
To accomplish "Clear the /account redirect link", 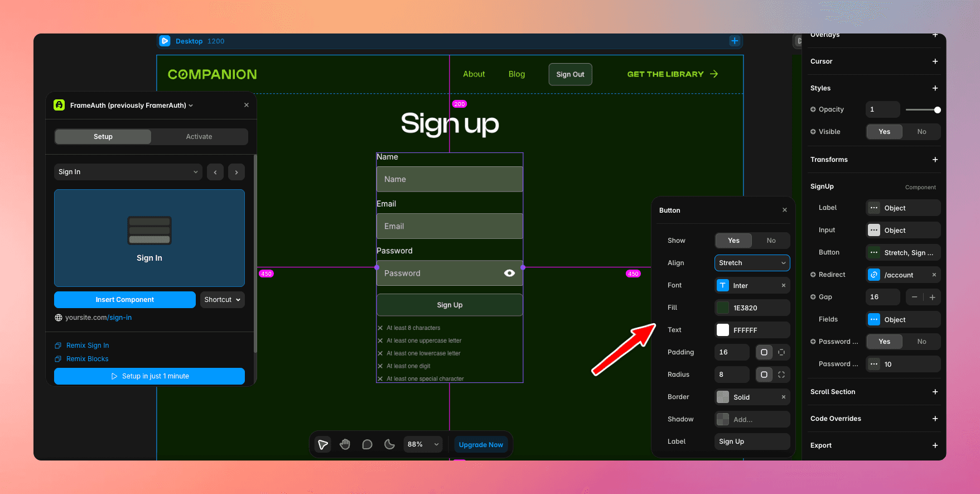I will [x=934, y=275].
